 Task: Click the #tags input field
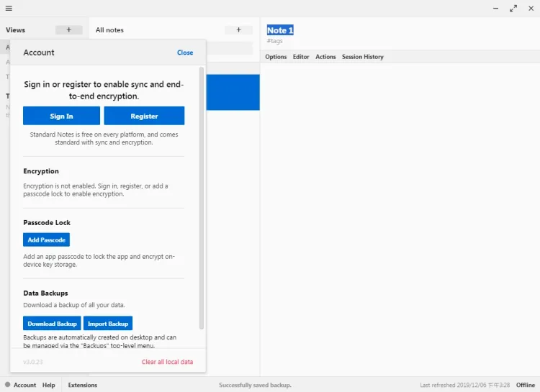275,41
